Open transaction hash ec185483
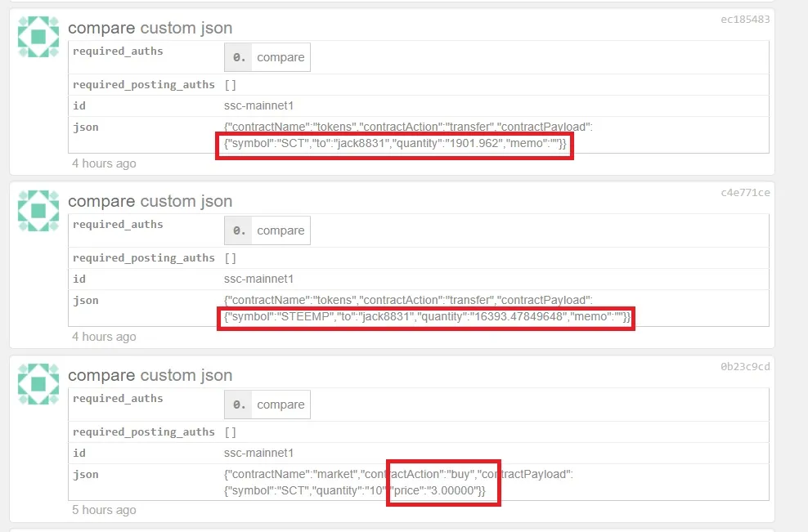 point(745,19)
